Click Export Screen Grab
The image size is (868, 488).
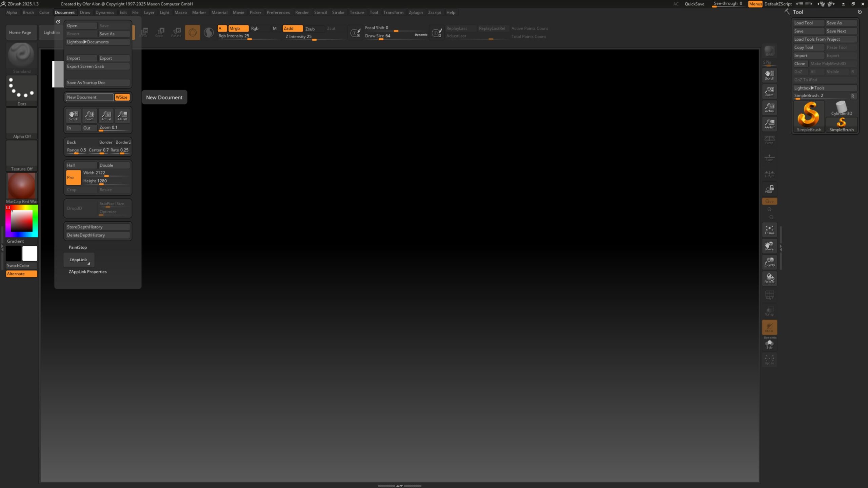(x=98, y=66)
